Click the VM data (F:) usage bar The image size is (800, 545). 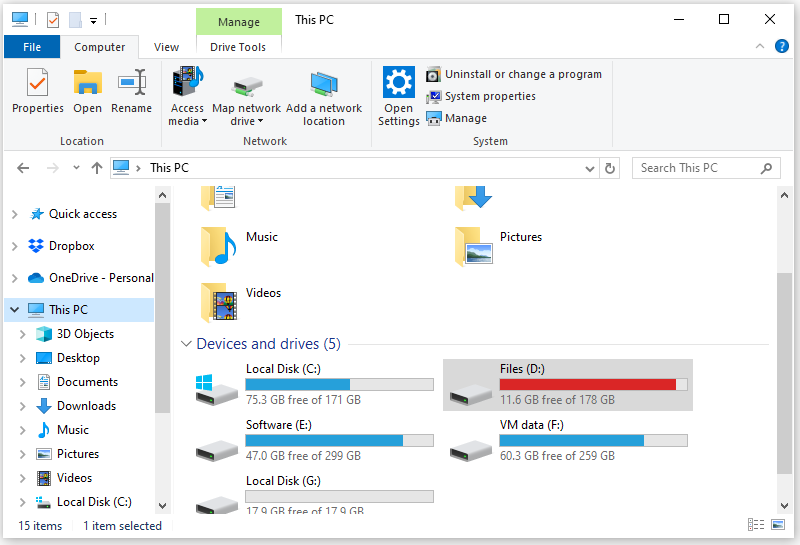point(593,440)
